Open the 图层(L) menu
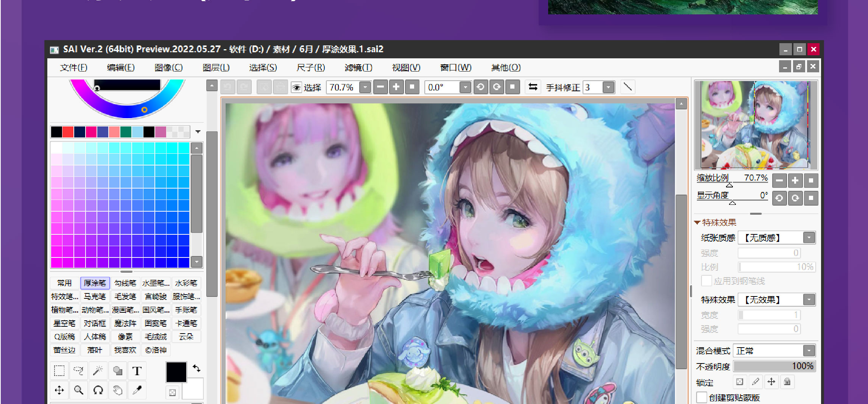Viewport: 868px width, 404px height. tap(216, 68)
